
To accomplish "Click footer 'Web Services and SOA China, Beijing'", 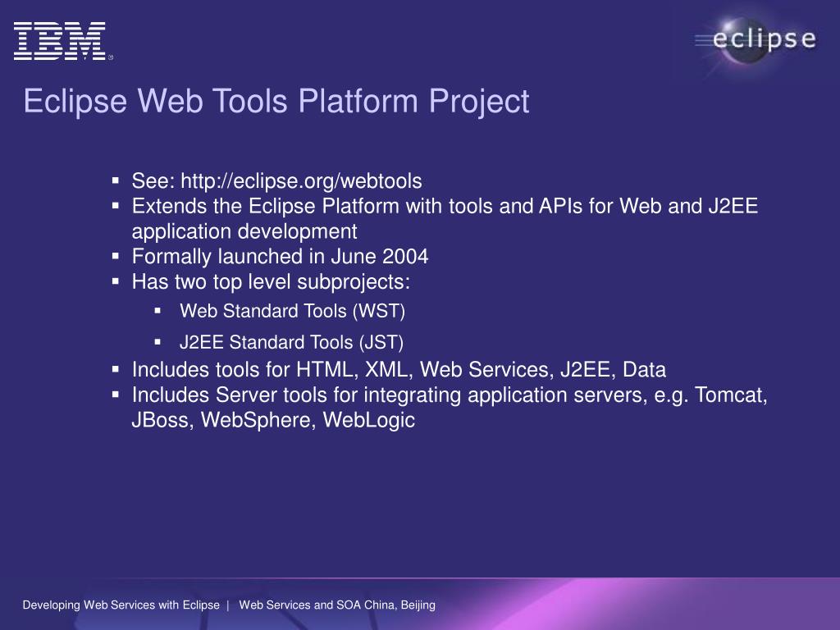I will (337, 605).
